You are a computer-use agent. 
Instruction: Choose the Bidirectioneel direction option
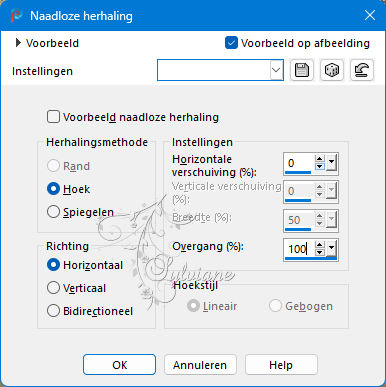point(53,311)
